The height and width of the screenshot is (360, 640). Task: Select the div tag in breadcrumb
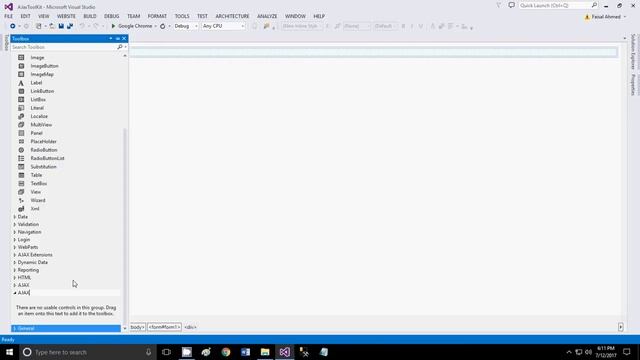(190, 327)
